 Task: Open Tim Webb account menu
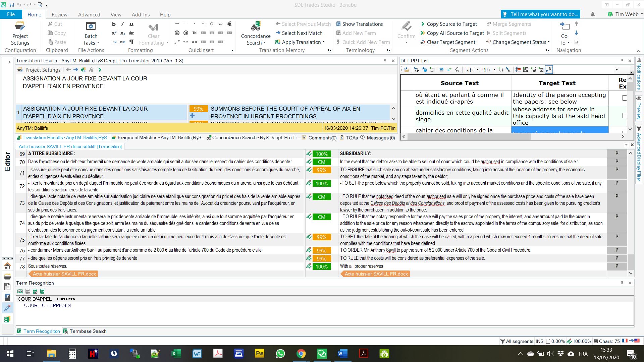pos(625,14)
